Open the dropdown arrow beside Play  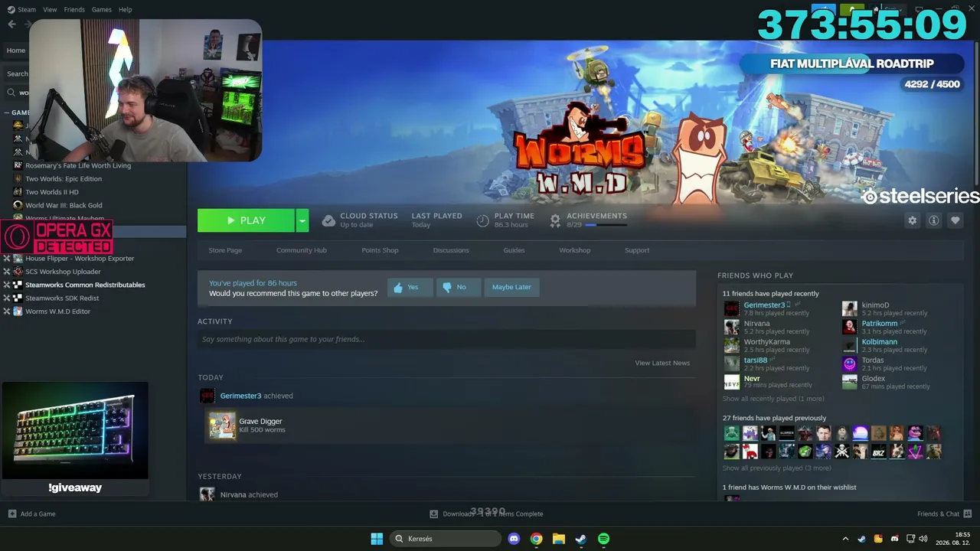[x=302, y=220]
